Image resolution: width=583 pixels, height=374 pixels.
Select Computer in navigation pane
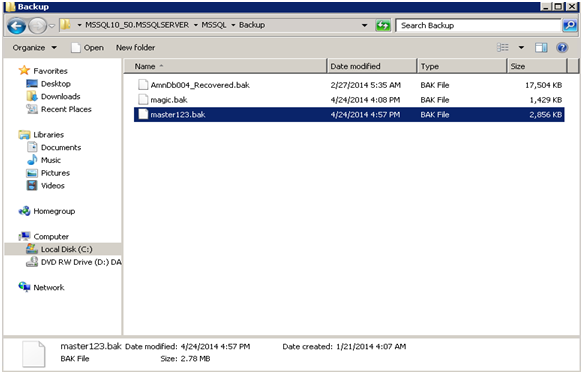tap(44, 236)
